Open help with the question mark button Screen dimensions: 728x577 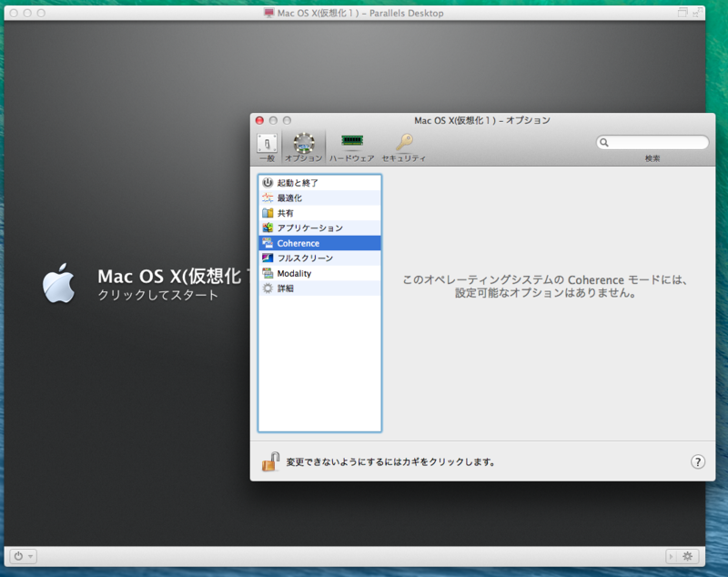point(698,462)
